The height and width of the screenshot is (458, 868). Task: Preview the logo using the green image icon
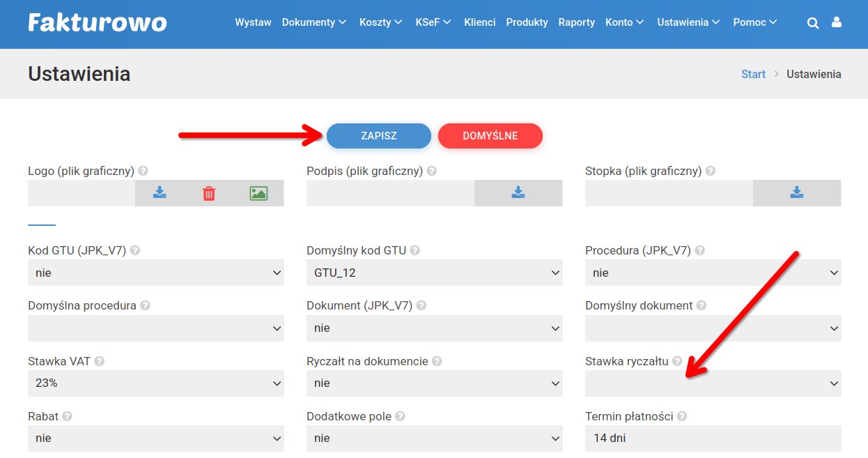coord(258,193)
